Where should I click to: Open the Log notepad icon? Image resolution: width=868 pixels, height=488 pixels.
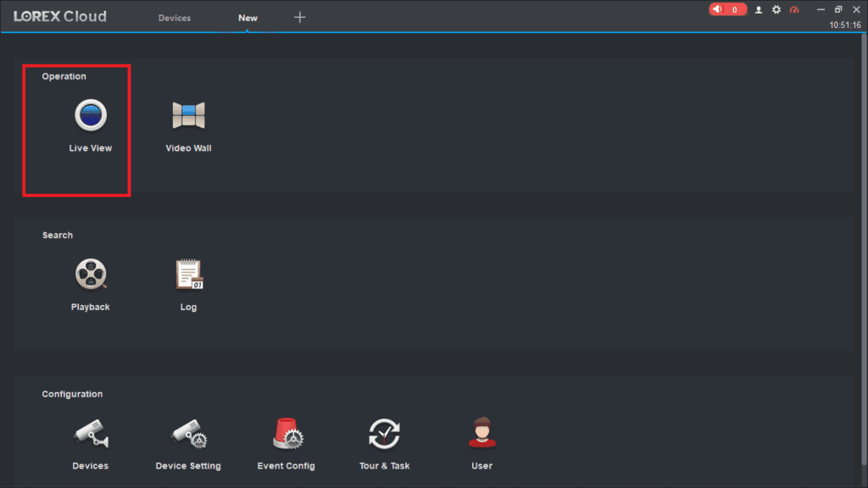click(x=189, y=274)
